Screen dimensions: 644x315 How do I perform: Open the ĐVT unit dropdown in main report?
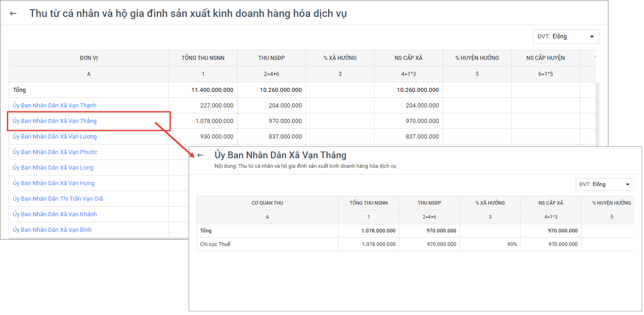[565, 37]
